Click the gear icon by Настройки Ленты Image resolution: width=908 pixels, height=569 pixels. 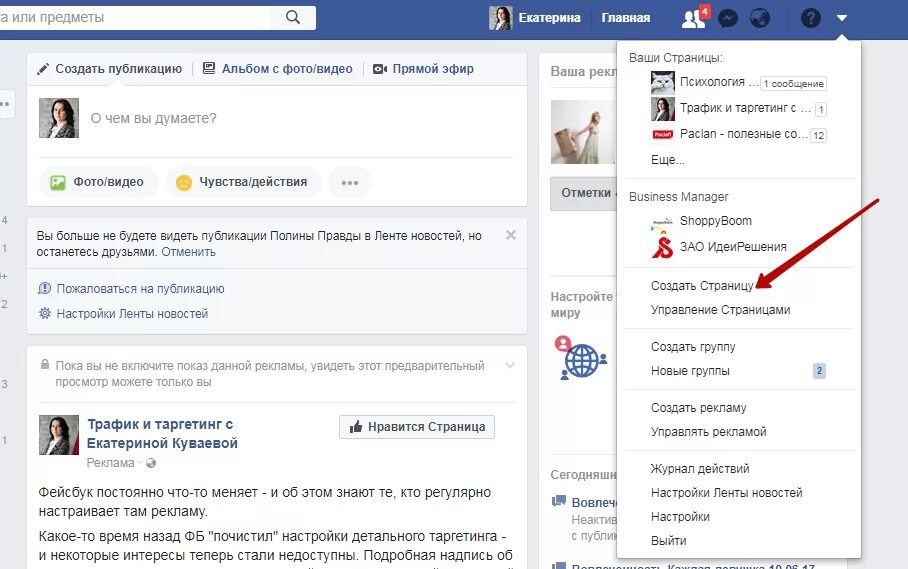[45, 313]
